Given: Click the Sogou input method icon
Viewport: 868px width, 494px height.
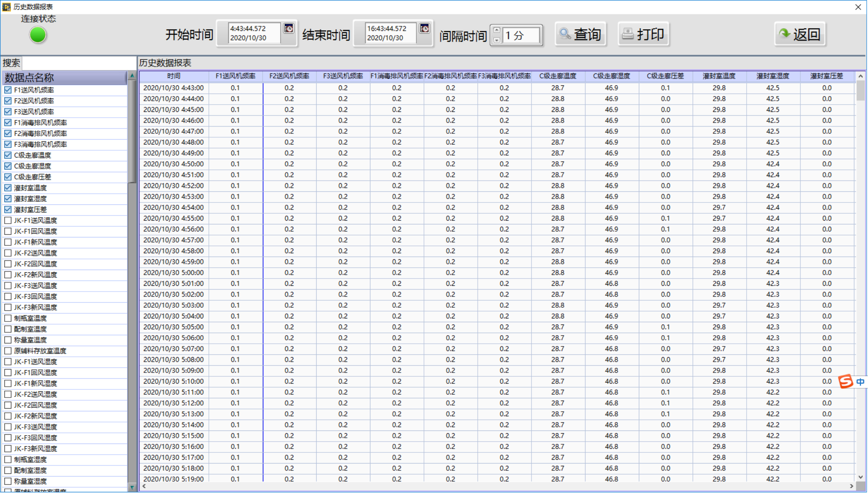Looking at the screenshot, I should click(x=845, y=381).
